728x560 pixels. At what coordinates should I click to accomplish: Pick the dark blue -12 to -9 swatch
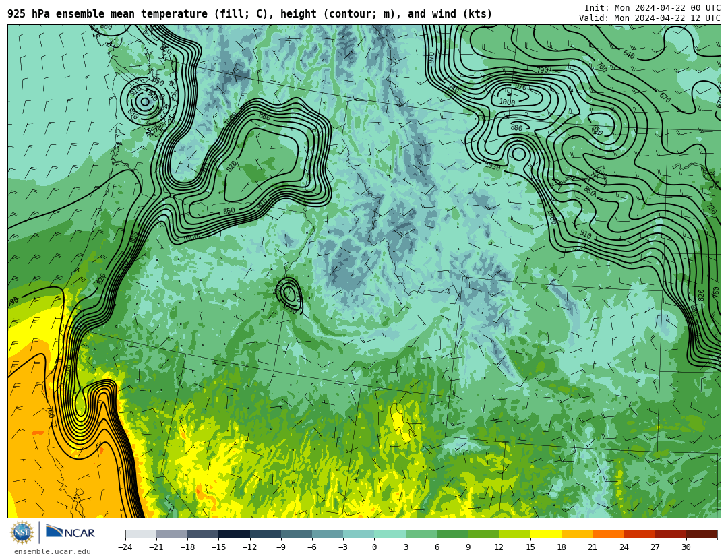(x=266, y=534)
